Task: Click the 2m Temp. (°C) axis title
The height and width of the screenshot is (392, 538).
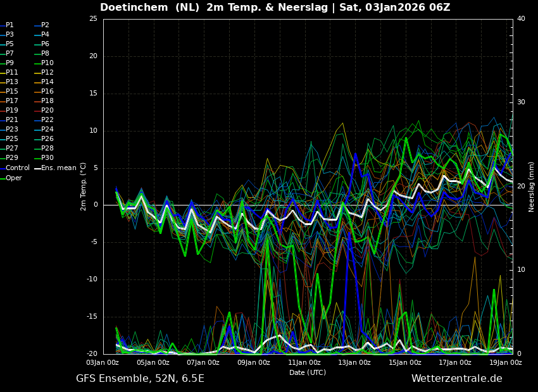Action: coord(83,187)
